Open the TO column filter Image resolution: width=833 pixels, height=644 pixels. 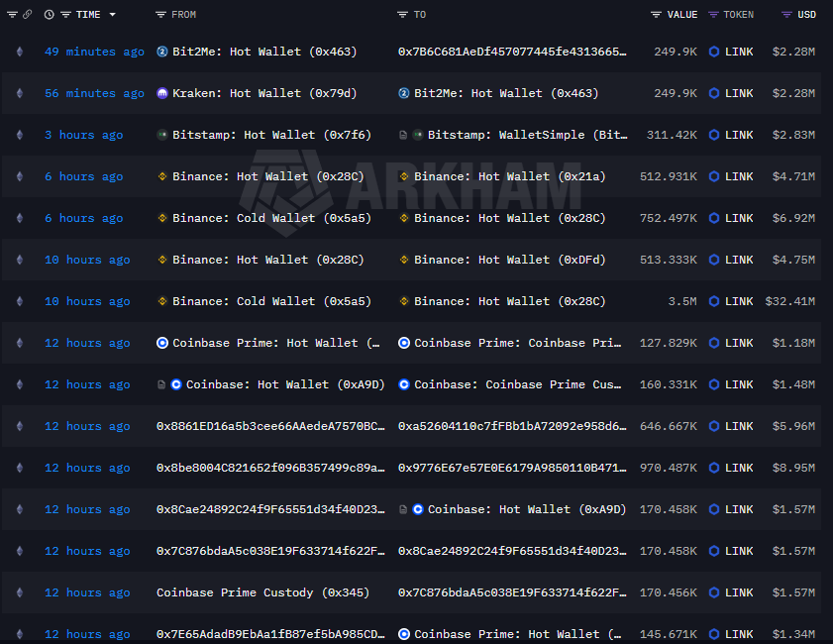pyautogui.click(x=402, y=14)
